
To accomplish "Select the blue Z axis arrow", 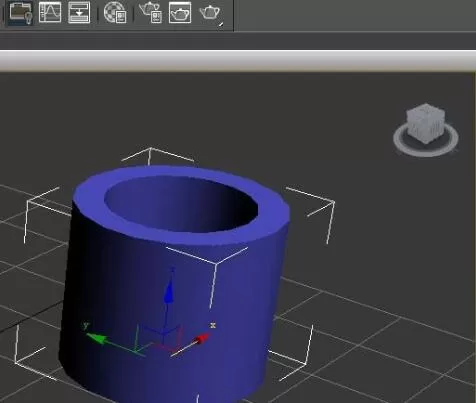I will pyautogui.click(x=169, y=291).
